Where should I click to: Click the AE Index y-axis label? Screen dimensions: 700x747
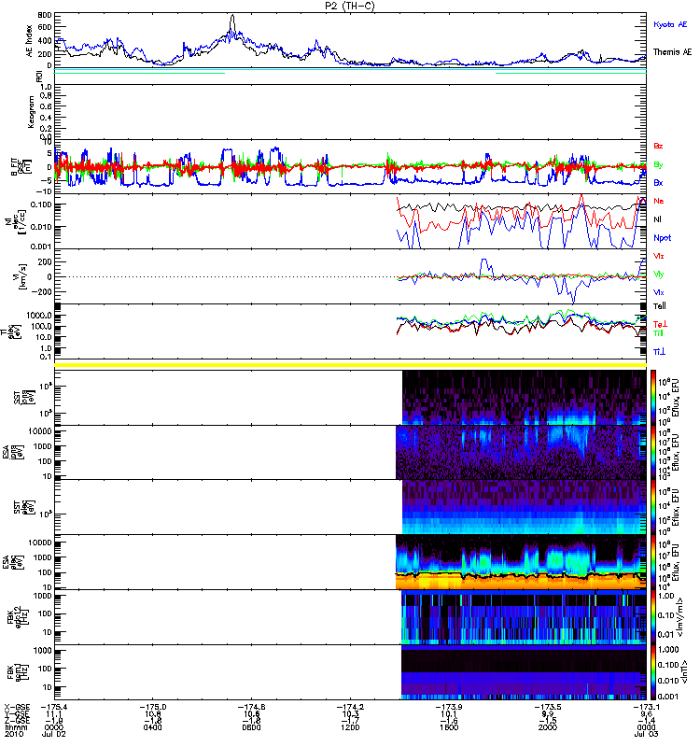tap(30, 41)
